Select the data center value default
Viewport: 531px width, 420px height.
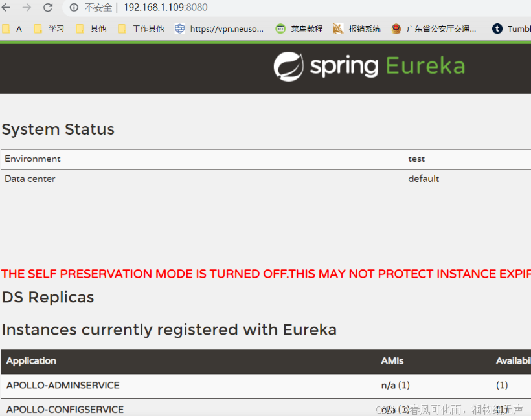(x=424, y=179)
